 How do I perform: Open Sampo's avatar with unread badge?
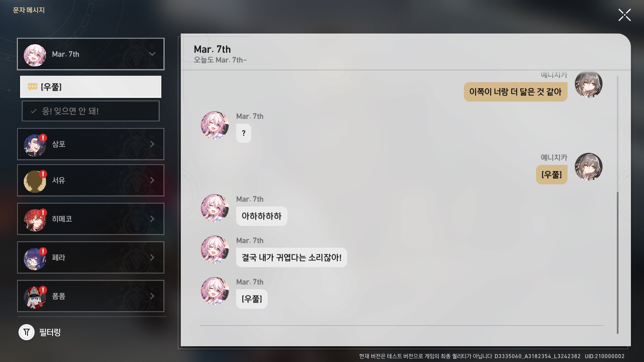tap(35, 145)
